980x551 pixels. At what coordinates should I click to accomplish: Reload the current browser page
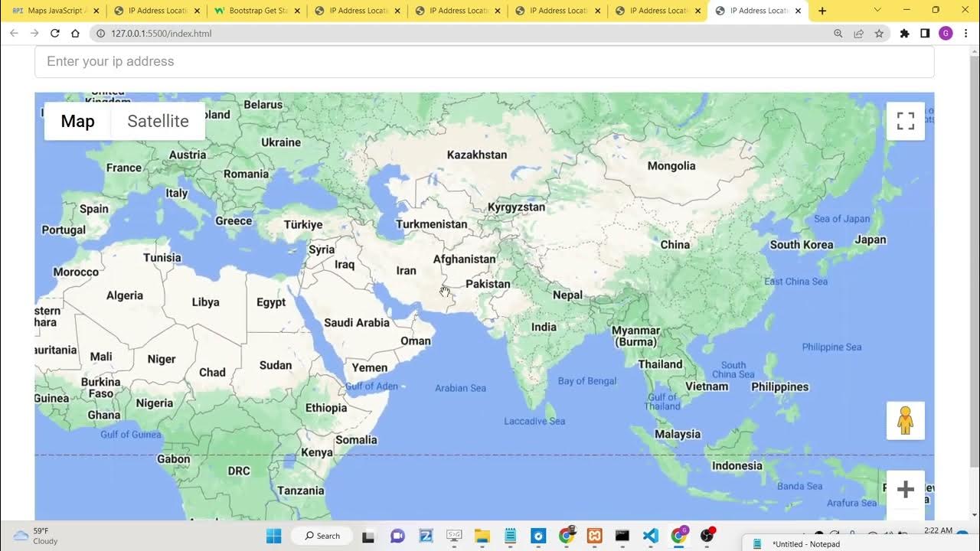coord(55,34)
